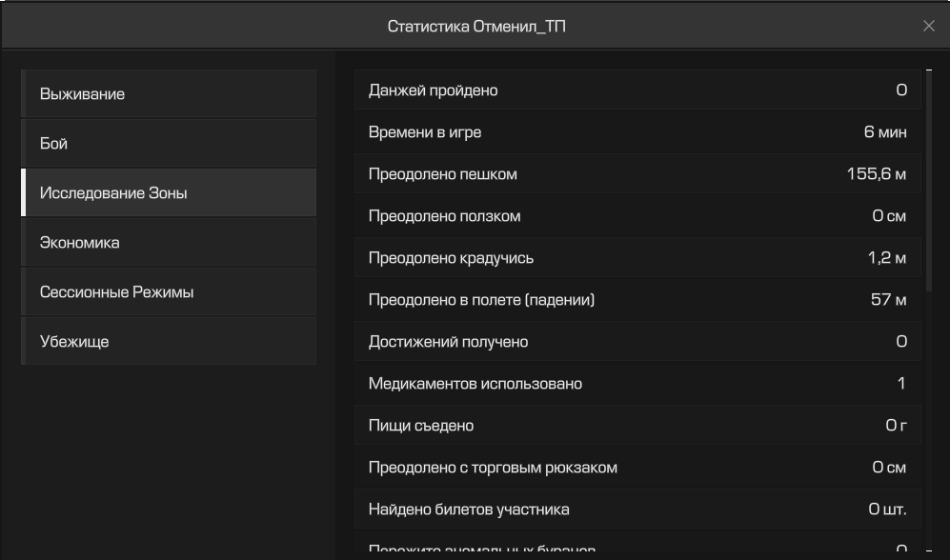Click the 57 м value
The image size is (950, 560).
point(889,300)
